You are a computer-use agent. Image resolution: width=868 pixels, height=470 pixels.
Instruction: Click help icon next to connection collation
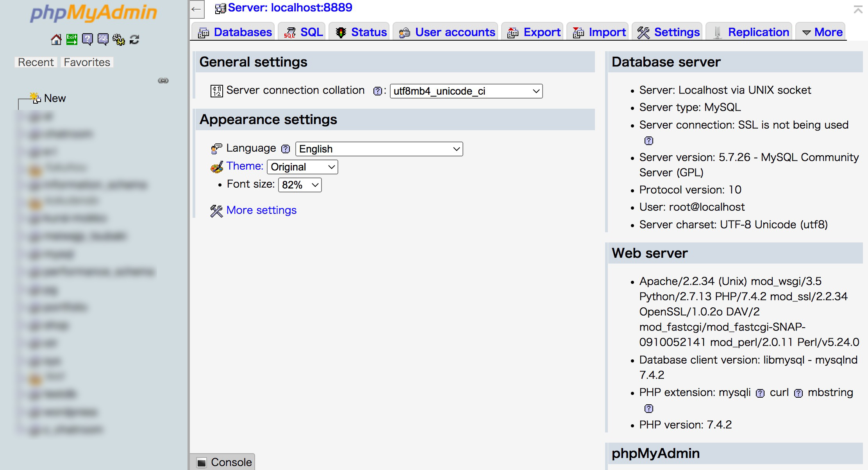point(377,91)
